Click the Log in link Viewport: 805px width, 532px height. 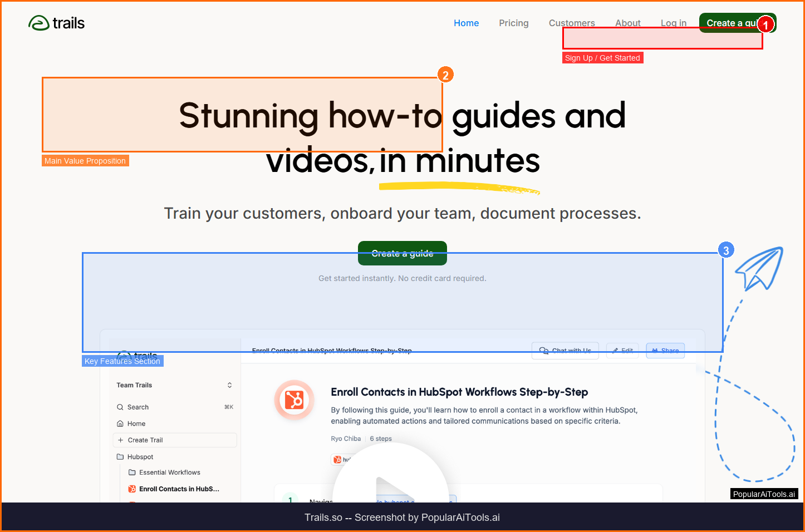pos(673,23)
